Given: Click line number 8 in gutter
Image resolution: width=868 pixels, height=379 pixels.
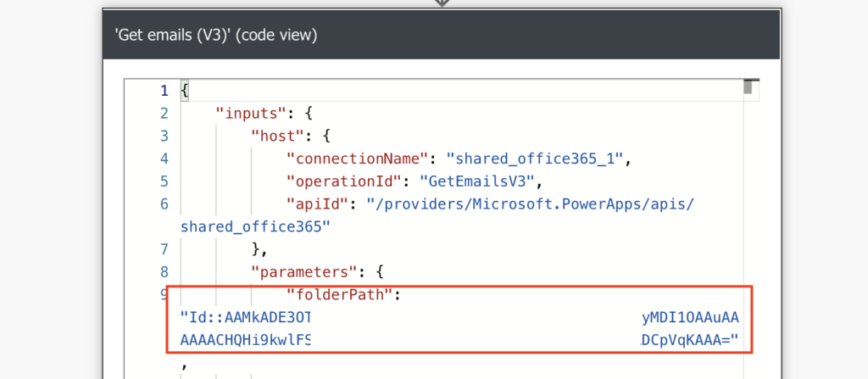Looking at the screenshot, I should point(164,273).
